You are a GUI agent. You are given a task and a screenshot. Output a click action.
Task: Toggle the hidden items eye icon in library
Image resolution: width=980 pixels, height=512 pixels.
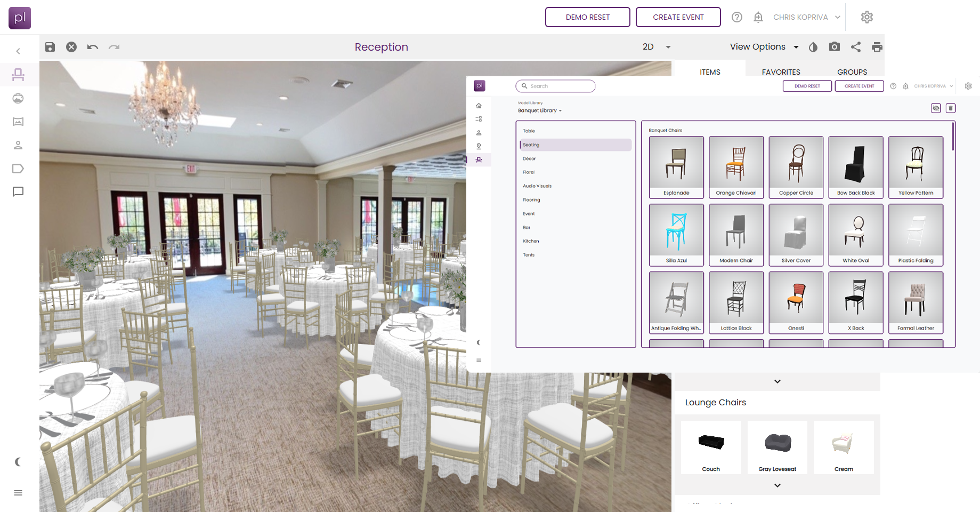(936, 108)
